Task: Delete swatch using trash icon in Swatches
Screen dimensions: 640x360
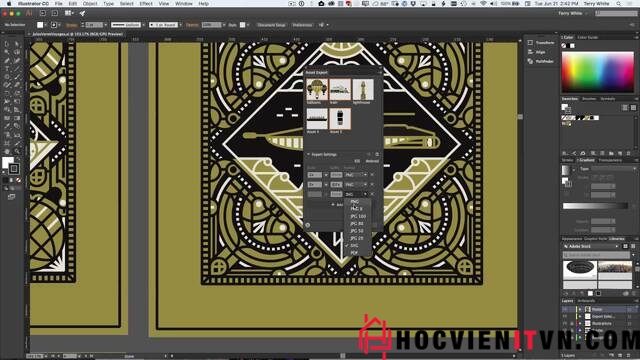Action: point(629,153)
